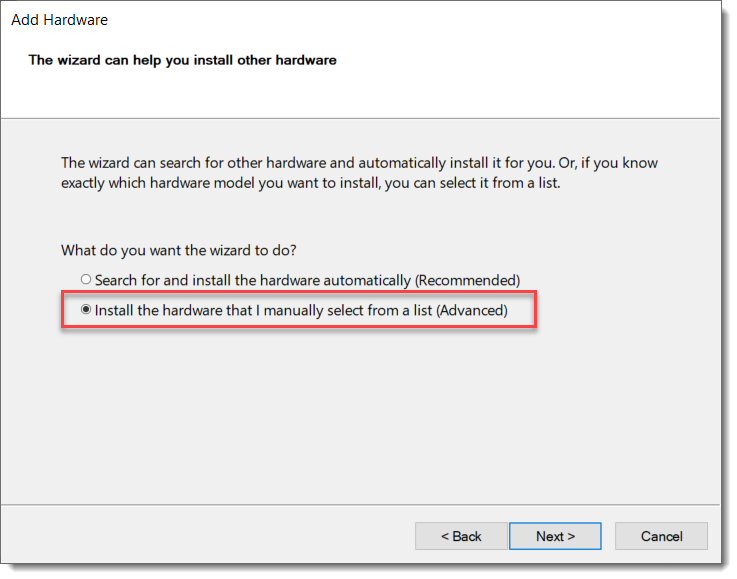Click the description line starting "The wizard can search"

(359, 163)
